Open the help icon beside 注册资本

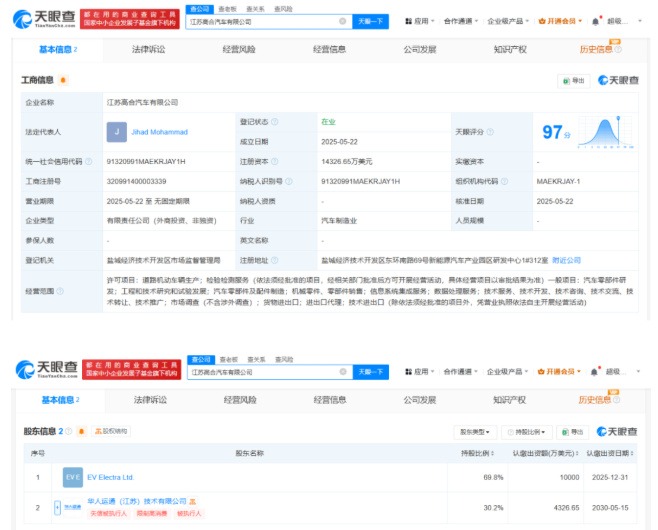[274, 162]
